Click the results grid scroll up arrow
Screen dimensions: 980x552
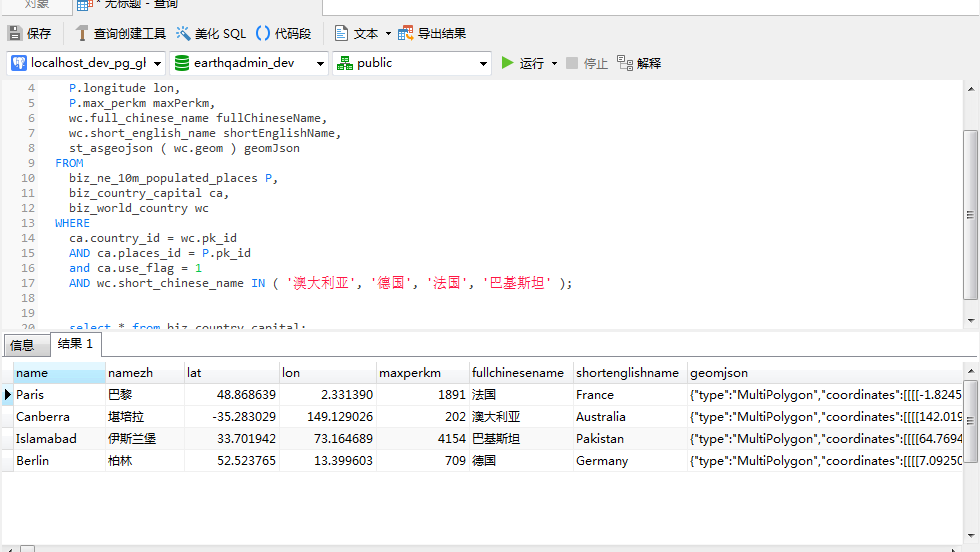click(971, 371)
